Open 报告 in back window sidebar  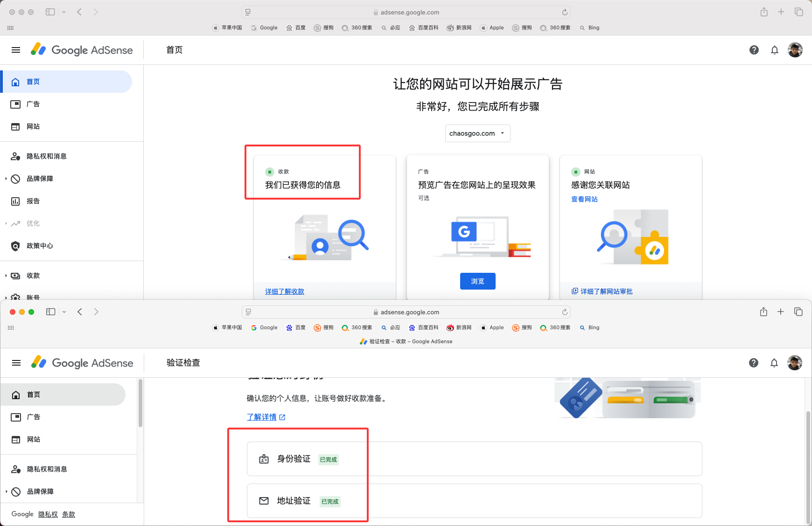[x=67, y=201]
